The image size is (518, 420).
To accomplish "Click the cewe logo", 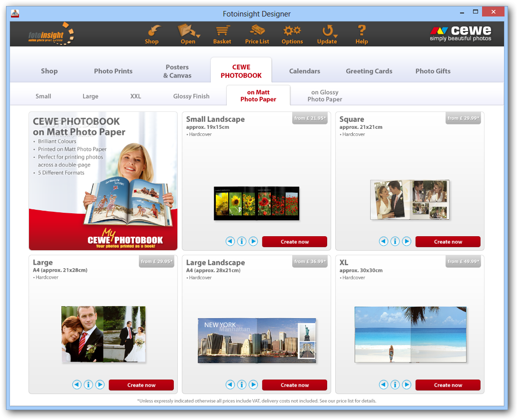I will click(x=460, y=33).
